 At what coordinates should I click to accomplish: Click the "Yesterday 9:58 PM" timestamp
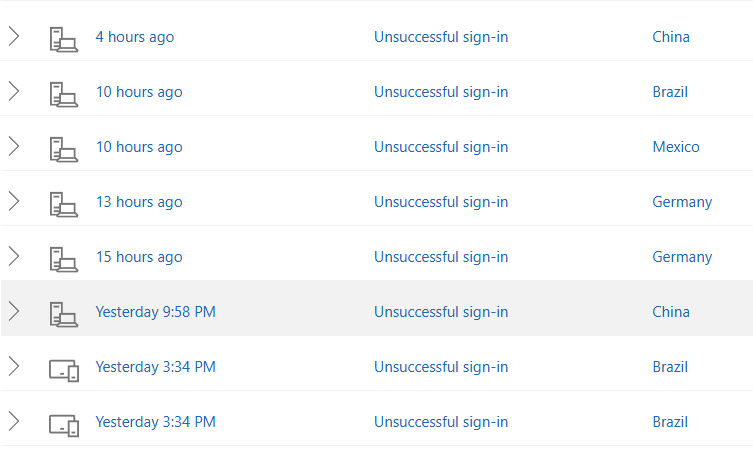point(155,312)
